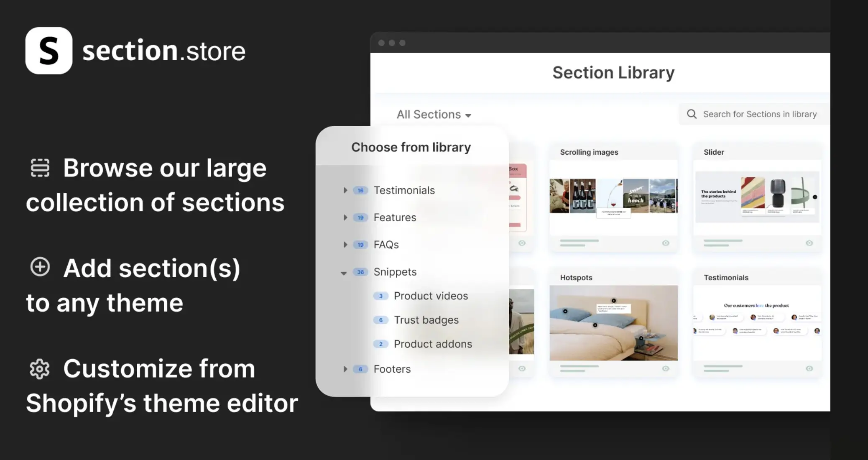Expand the Testimonials category arrow
The height and width of the screenshot is (460, 868).
345,190
